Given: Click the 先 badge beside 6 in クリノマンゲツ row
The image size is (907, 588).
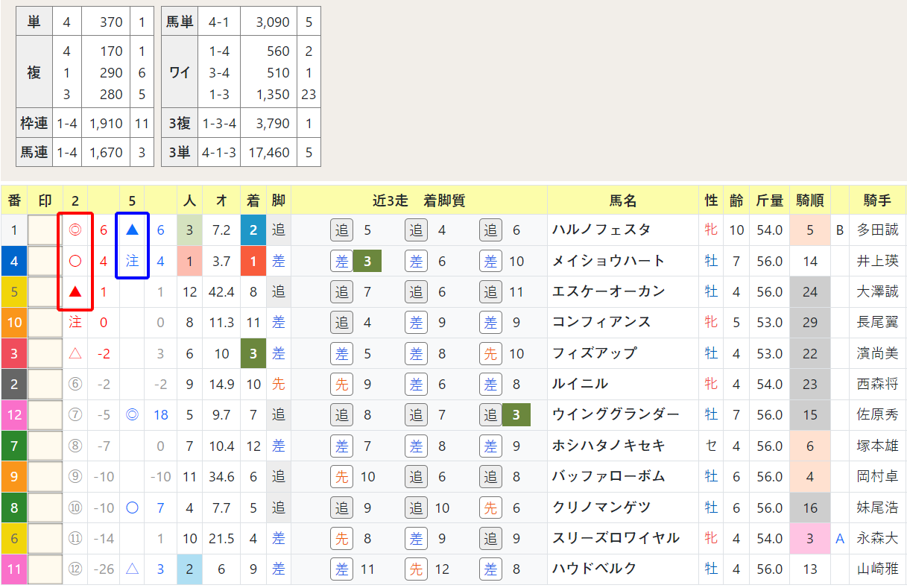Looking at the screenshot, I should coord(490,508).
